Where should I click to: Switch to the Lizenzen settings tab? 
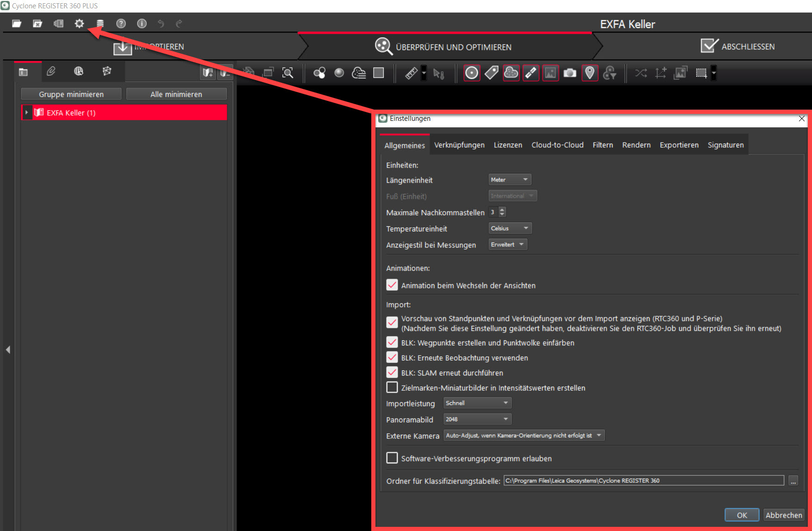(x=508, y=145)
